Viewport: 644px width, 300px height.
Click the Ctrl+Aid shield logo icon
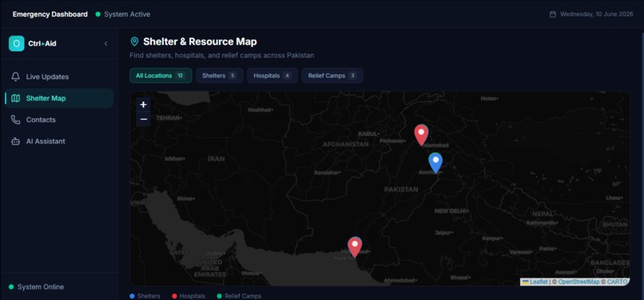17,43
